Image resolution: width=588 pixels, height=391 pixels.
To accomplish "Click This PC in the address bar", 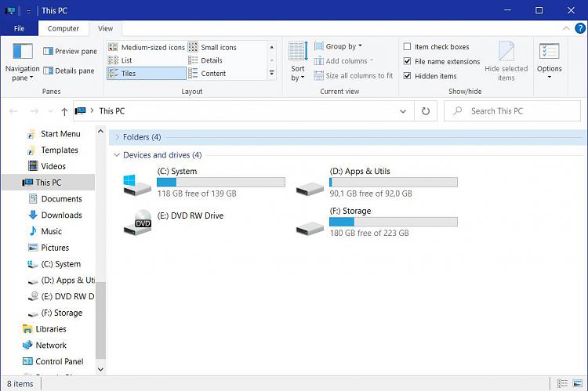I will point(112,111).
